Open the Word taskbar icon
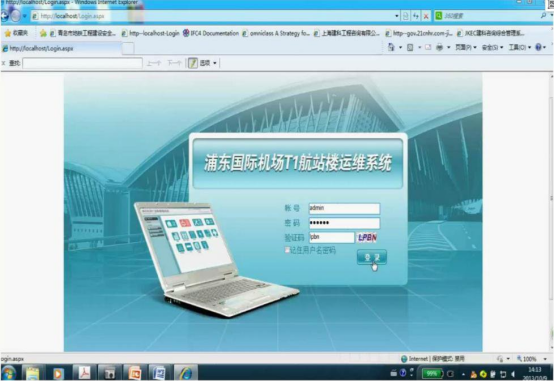This screenshot has width=554, height=382. click(x=159, y=373)
